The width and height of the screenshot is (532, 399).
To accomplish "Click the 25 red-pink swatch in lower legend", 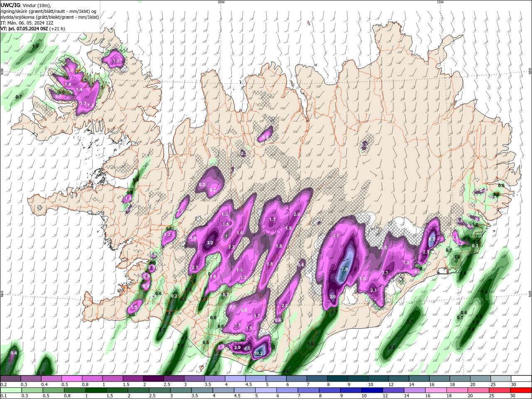I will tap(500, 390).
